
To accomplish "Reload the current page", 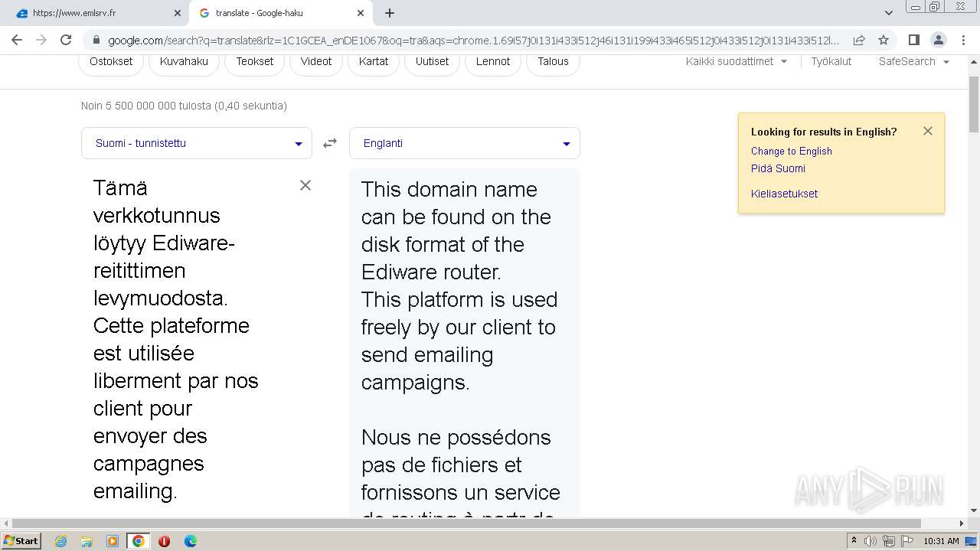I will click(66, 40).
